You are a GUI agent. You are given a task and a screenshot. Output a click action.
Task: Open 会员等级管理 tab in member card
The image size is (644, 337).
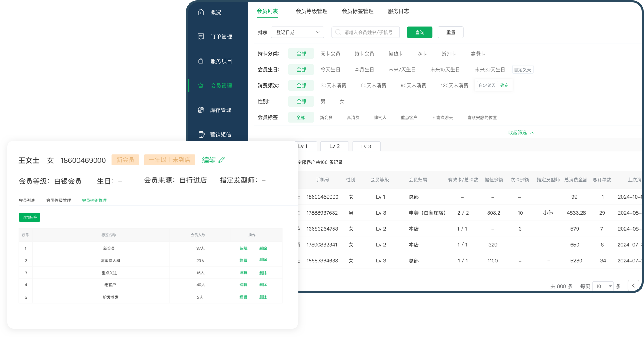pos(58,200)
